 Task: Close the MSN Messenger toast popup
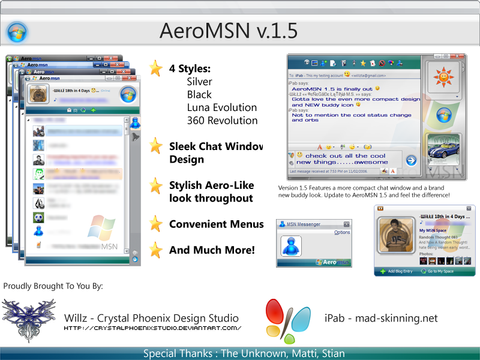point(347,224)
